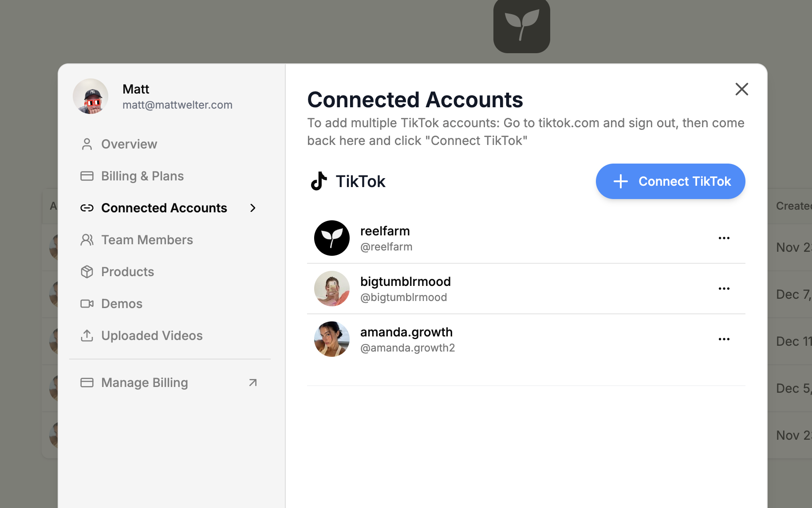
Task: Click Matt's profile avatar
Action: tap(91, 96)
